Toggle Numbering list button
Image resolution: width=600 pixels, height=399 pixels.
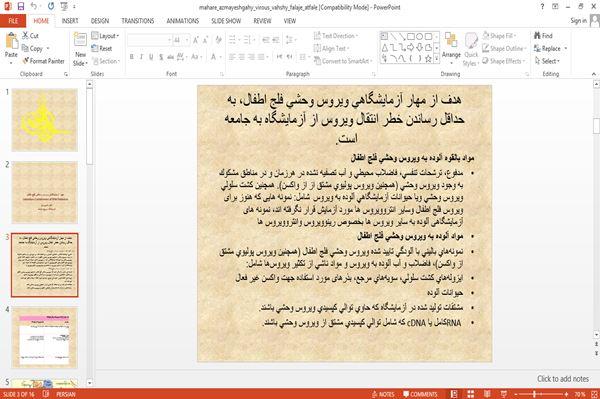click(x=246, y=40)
